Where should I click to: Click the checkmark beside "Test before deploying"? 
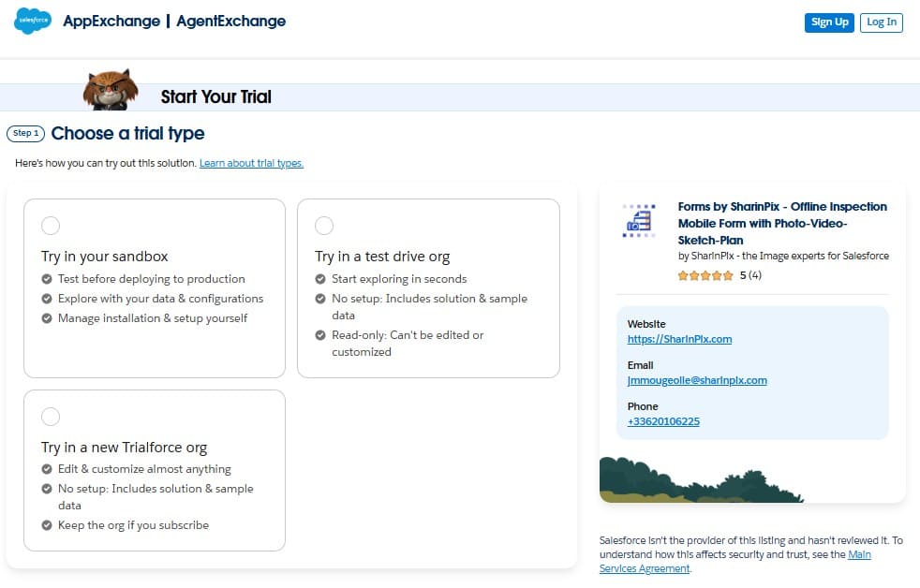click(47, 279)
